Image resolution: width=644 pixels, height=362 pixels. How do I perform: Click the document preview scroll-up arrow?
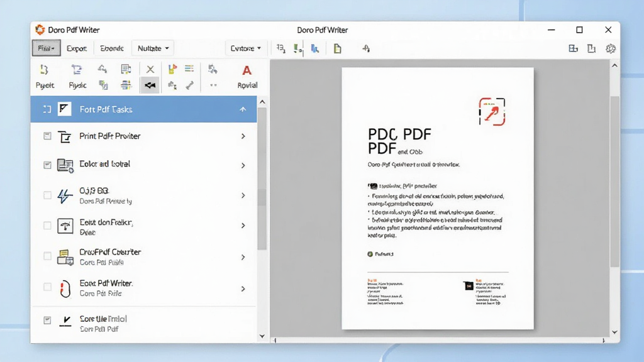coord(614,65)
